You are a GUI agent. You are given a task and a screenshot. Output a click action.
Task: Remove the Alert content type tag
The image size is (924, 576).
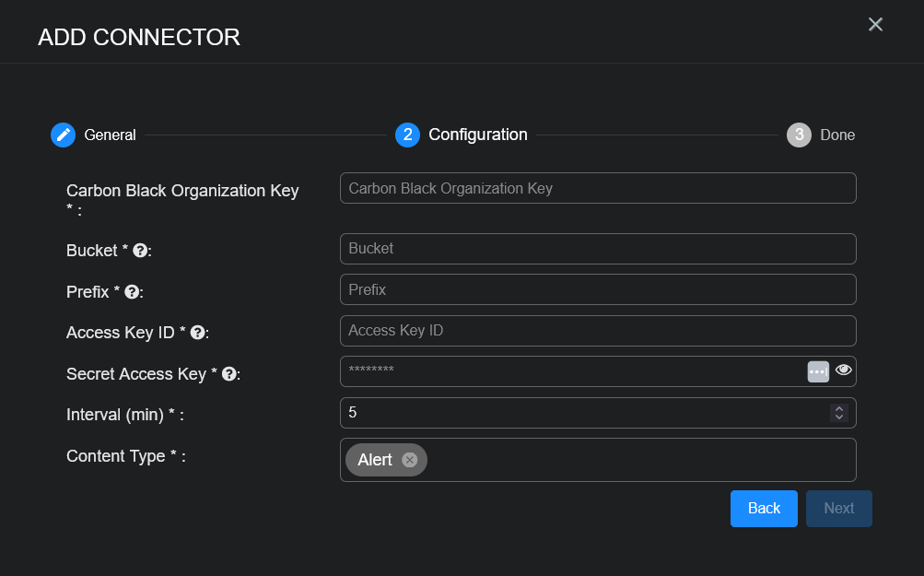click(x=410, y=460)
